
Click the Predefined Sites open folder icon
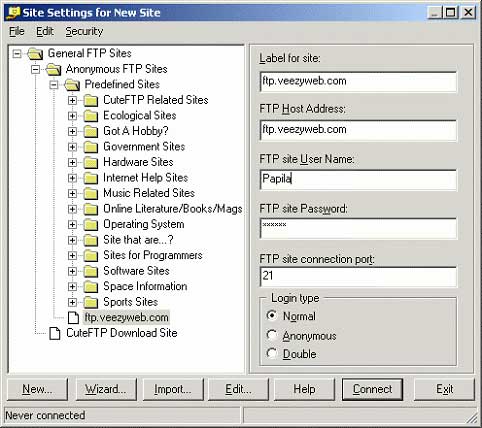(x=72, y=85)
